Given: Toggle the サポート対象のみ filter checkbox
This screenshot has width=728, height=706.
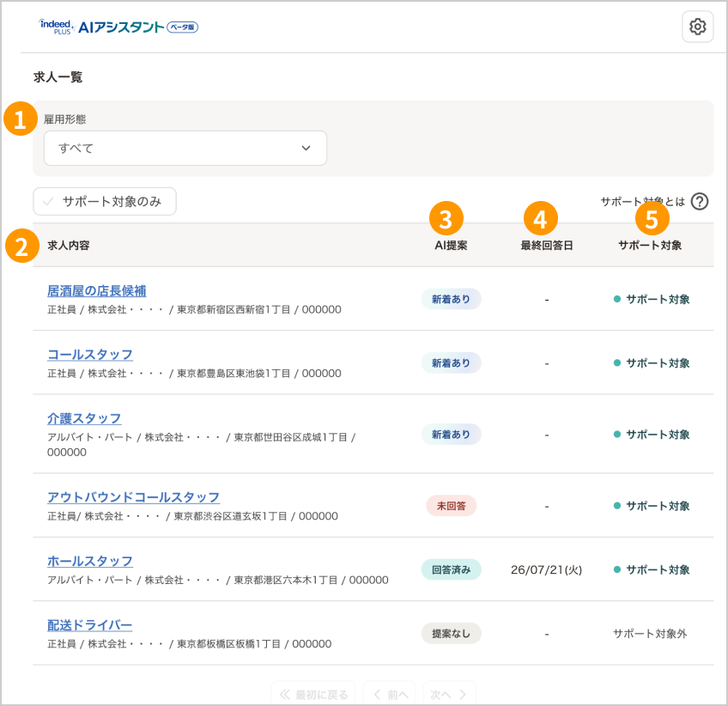Looking at the screenshot, I should click(x=105, y=202).
